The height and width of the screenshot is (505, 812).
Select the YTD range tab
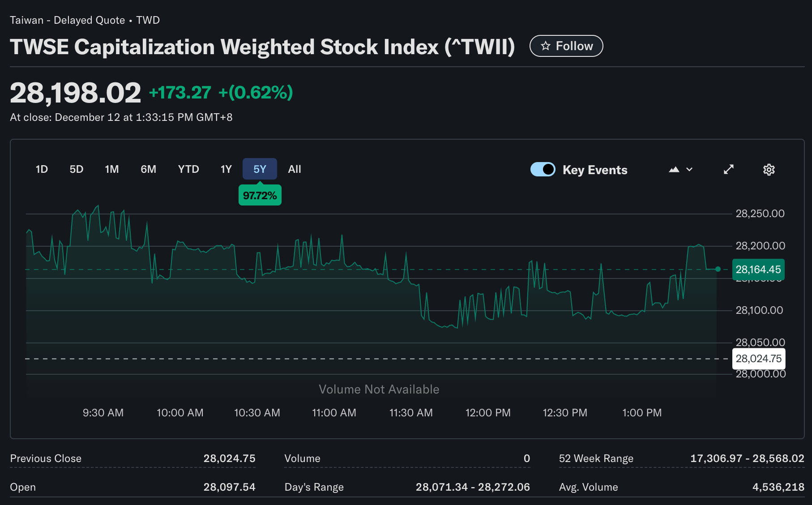point(188,169)
